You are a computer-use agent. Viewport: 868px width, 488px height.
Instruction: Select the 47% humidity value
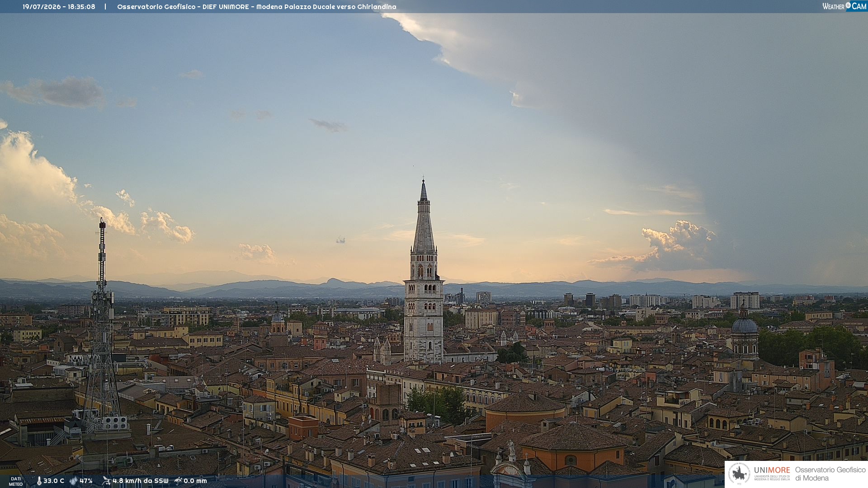tap(86, 481)
